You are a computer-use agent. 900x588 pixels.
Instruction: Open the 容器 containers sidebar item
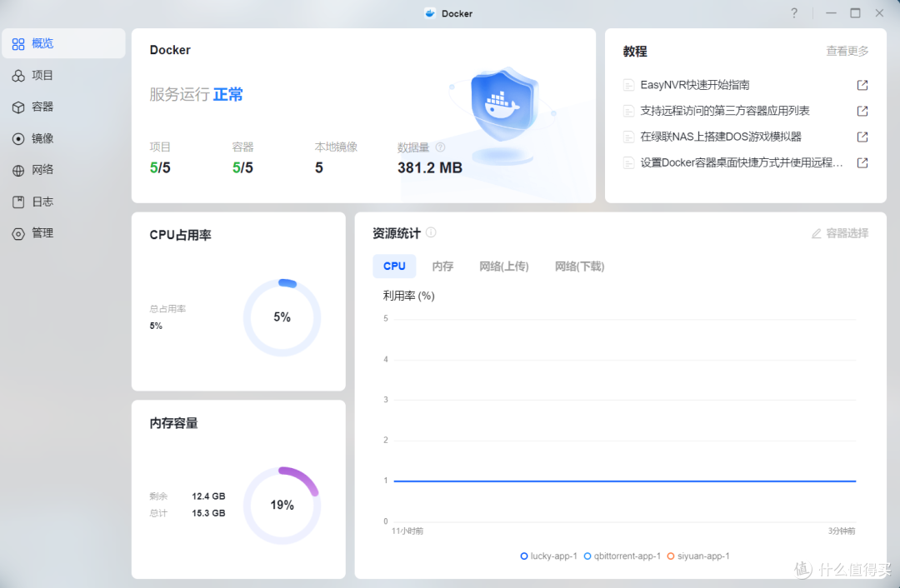coord(63,107)
